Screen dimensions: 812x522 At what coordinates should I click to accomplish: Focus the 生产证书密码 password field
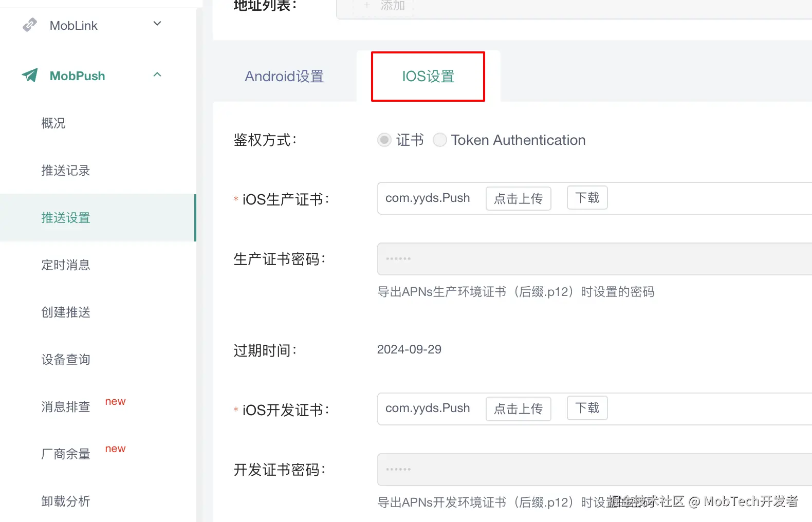pos(595,259)
